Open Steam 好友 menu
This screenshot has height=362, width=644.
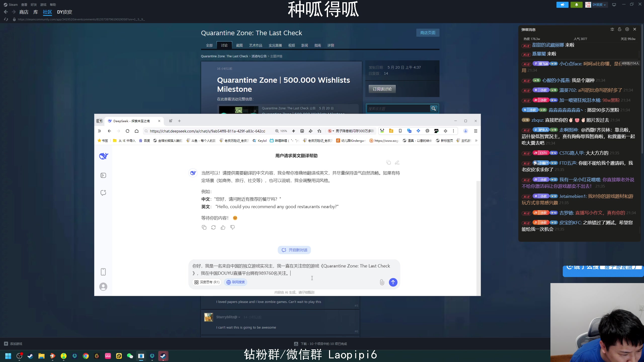(x=34, y=5)
